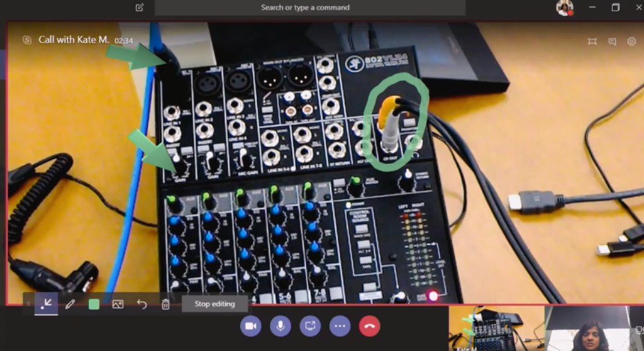Select the pen drawing tool
This screenshot has height=351, width=644.
[x=70, y=304]
